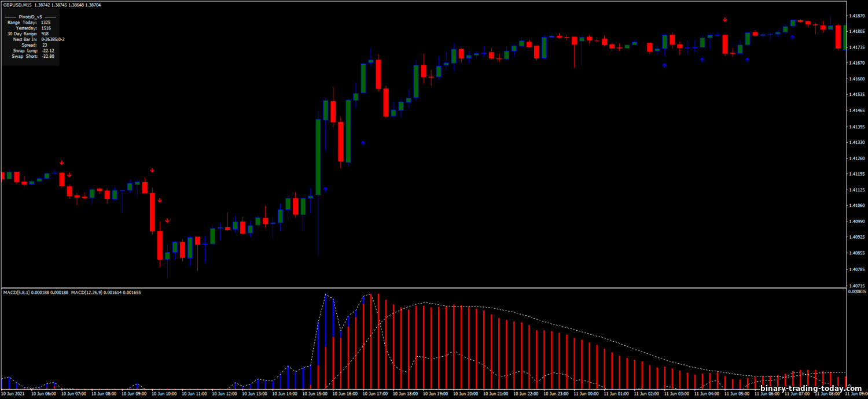Click price level 1.41535 on the scale
The width and height of the screenshot is (868, 399).
click(x=856, y=94)
